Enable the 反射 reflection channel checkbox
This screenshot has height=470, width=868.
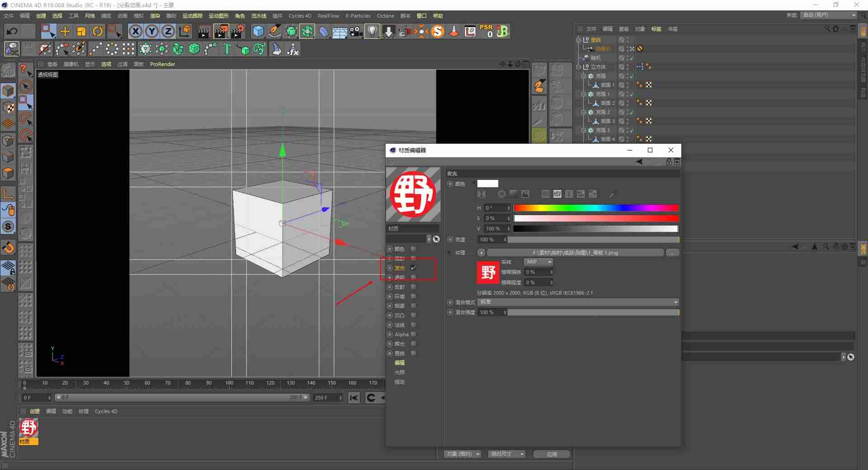click(x=413, y=287)
